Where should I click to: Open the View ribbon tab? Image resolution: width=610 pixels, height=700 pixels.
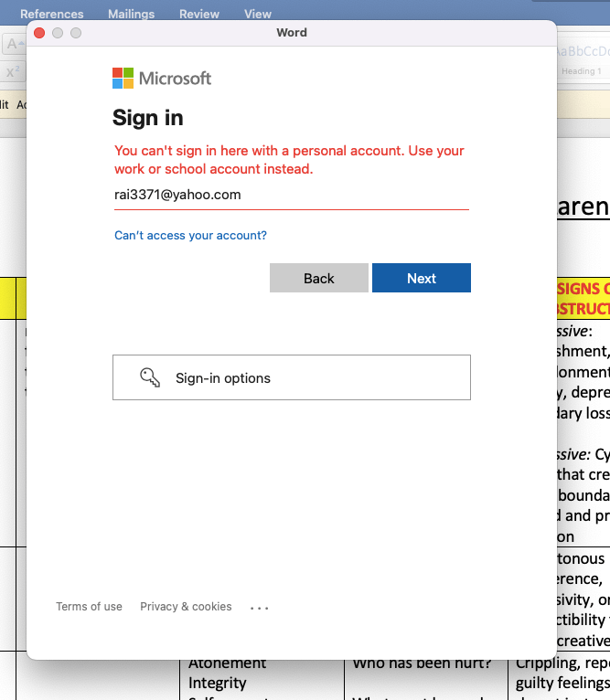click(x=257, y=14)
